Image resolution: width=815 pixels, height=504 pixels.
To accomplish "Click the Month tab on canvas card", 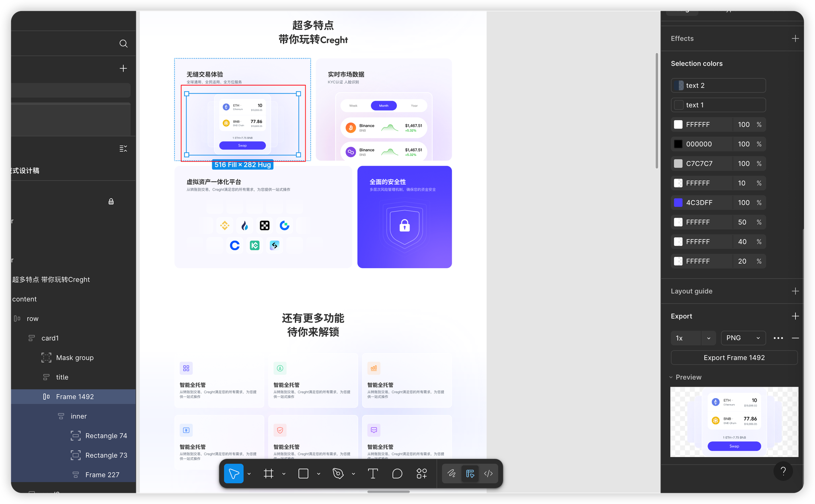I will (x=384, y=106).
